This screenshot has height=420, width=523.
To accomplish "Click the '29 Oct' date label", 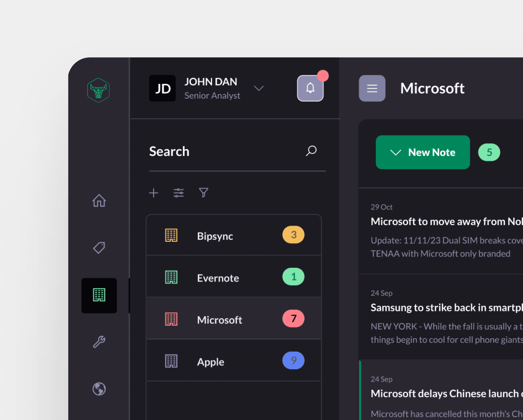I will tap(381, 207).
